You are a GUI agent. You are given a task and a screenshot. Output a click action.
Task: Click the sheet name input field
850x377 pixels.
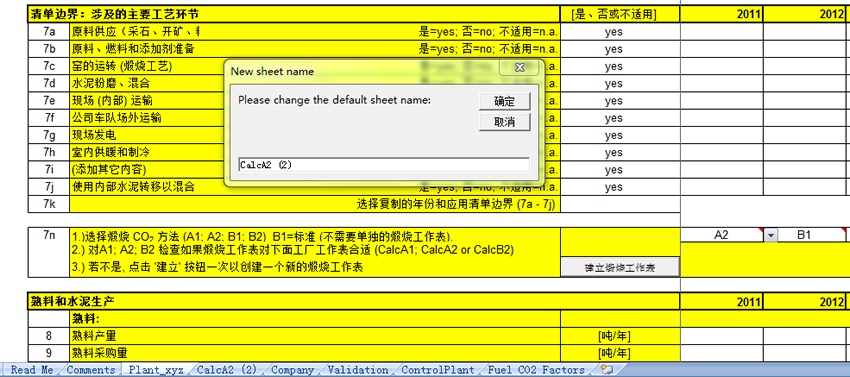(x=384, y=165)
